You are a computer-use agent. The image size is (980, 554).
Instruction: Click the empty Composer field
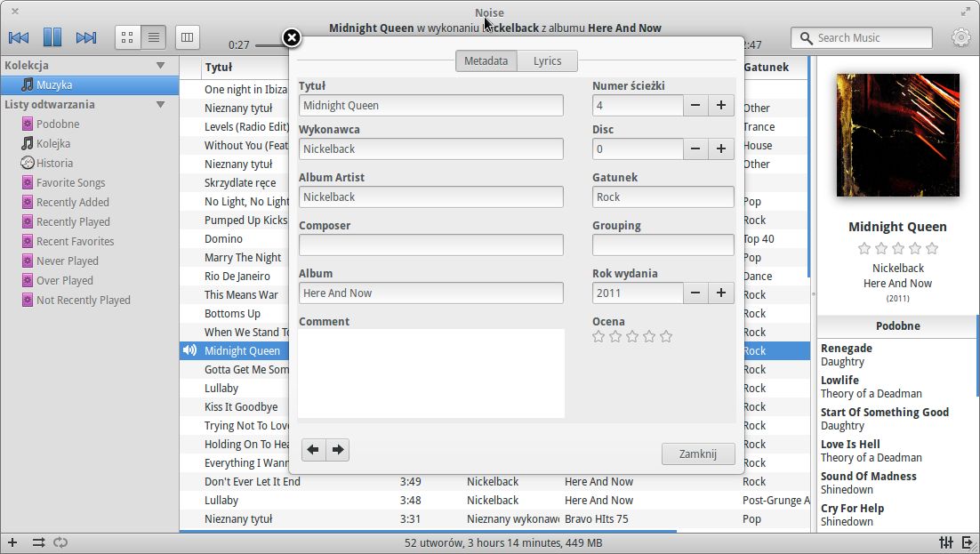[430, 245]
